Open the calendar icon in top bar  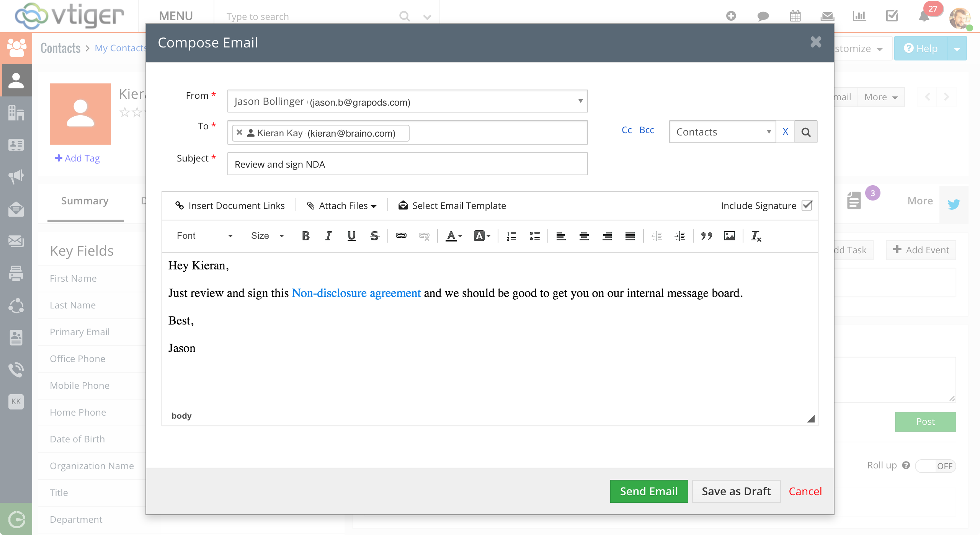click(795, 16)
